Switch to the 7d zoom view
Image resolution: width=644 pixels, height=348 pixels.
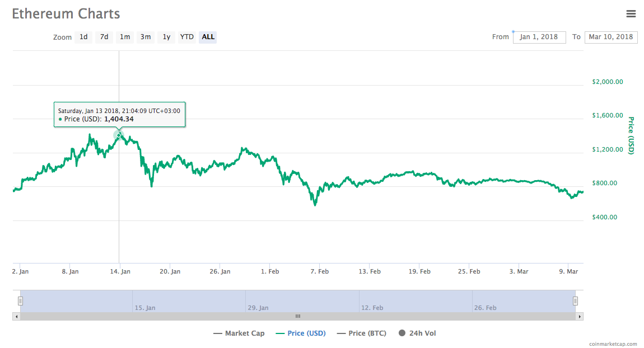tap(104, 37)
